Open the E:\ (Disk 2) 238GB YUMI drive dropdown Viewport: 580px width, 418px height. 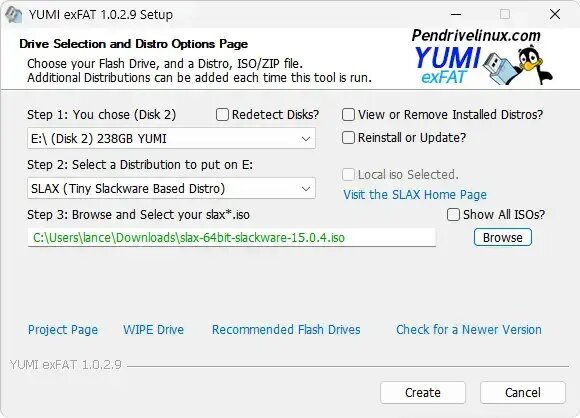[171, 139]
